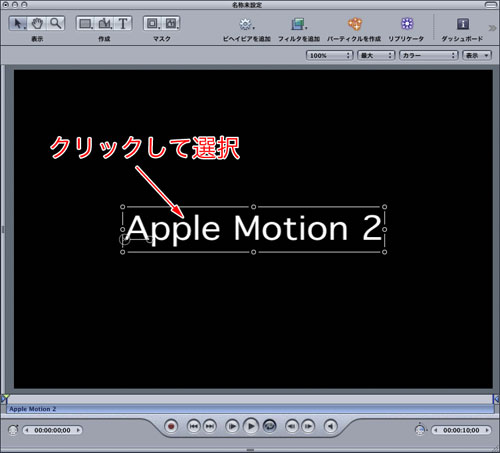The width and height of the screenshot is (500, 453).
Task: Increment project duration right arrow
Action: [487, 430]
